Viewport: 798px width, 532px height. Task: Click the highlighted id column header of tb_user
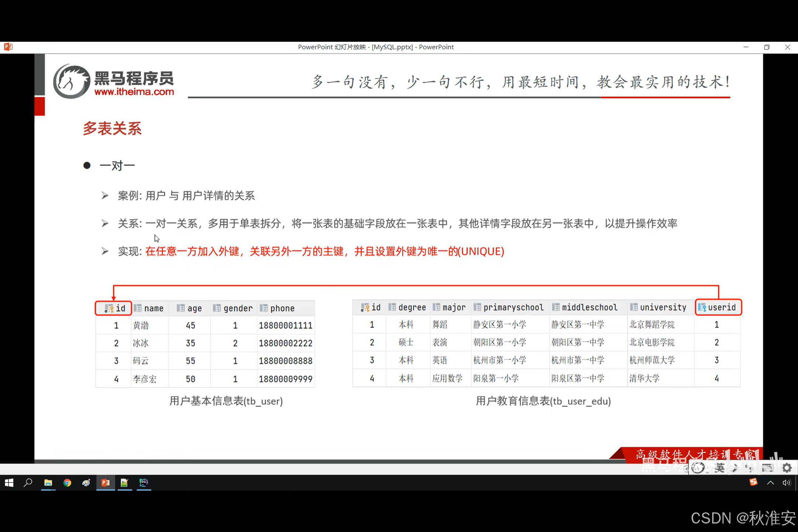pyautogui.click(x=114, y=308)
